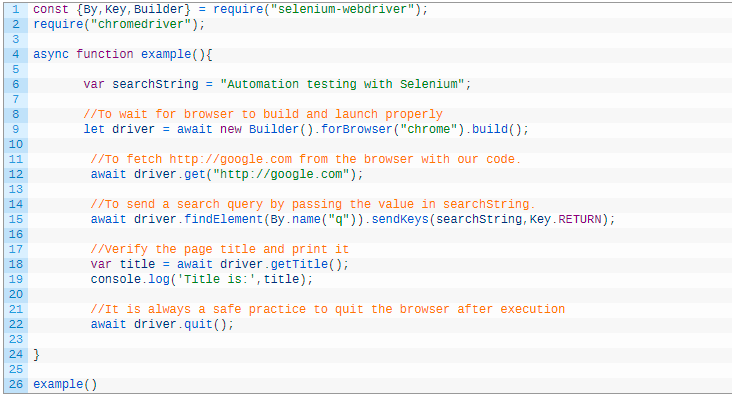The image size is (732, 398).
Task: Click the "selenium-webdriver" string on line 1
Action: pos(342,9)
